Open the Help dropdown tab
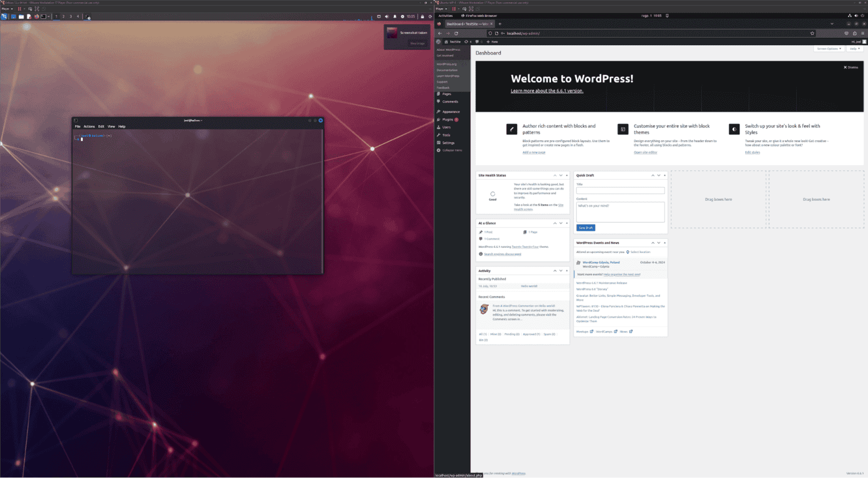 tap(854, 49)
